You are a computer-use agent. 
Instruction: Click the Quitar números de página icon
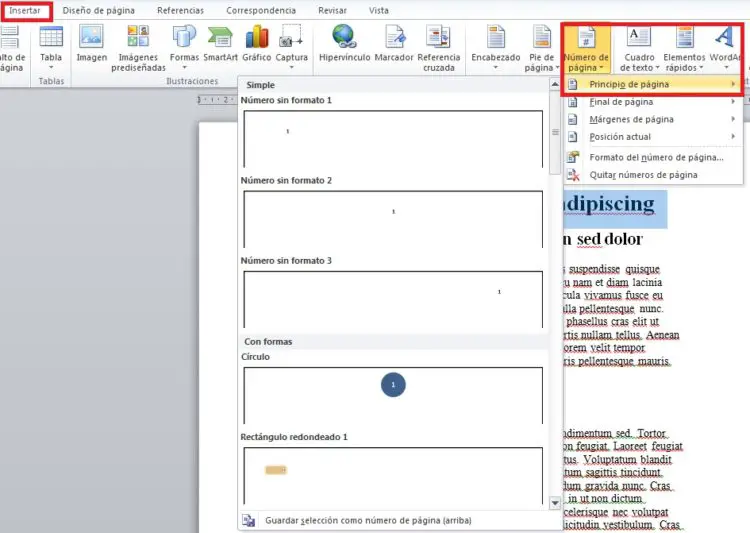573,175
